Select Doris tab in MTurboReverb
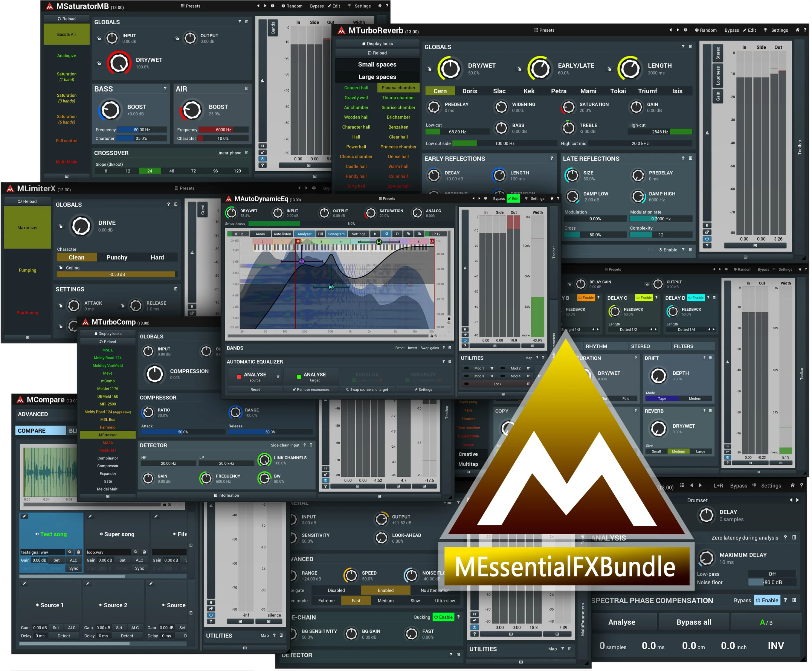The image size is (812, 671). pos(470,91)
